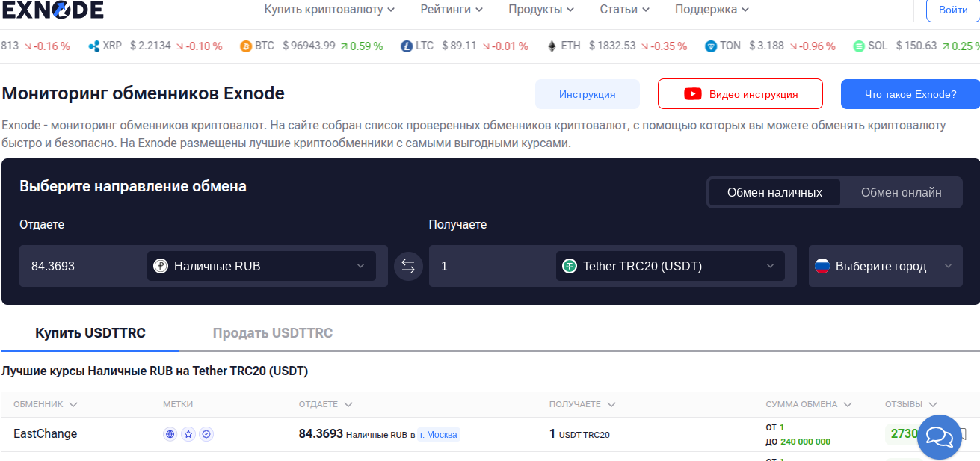The image size is (980, 461).
Task: Open the Видео инструкция button
Action: [740, 94]
